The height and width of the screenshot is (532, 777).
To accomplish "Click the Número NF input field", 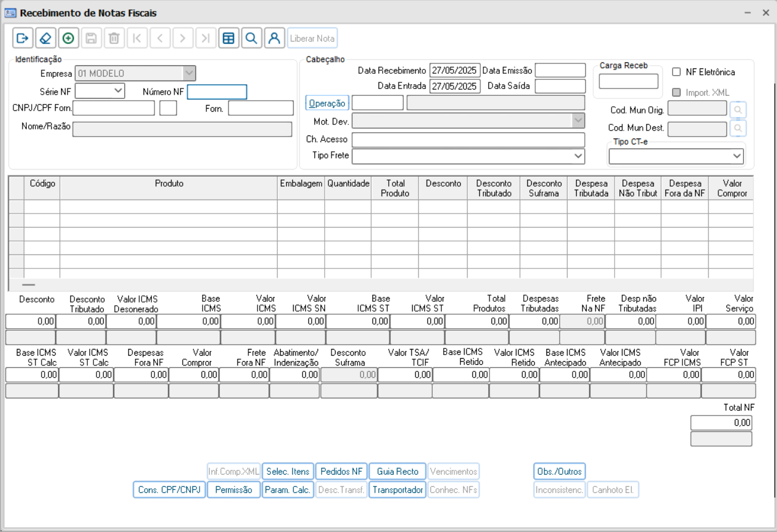I will 217,92.
